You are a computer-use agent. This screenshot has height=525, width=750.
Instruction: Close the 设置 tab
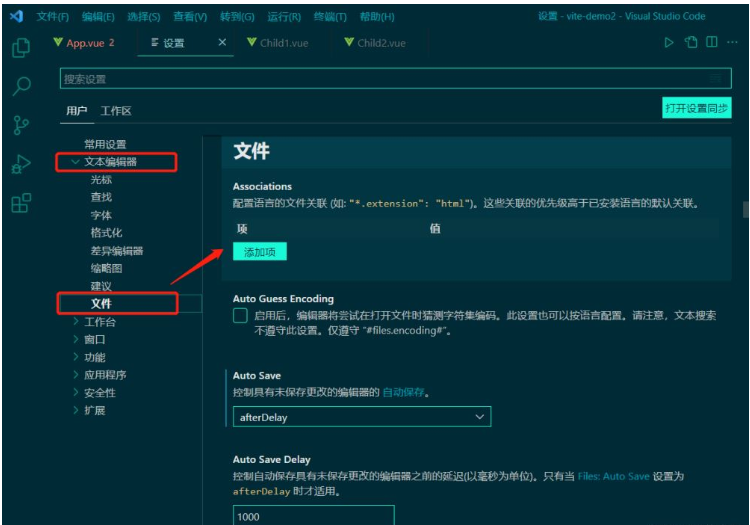coord(222,43)
